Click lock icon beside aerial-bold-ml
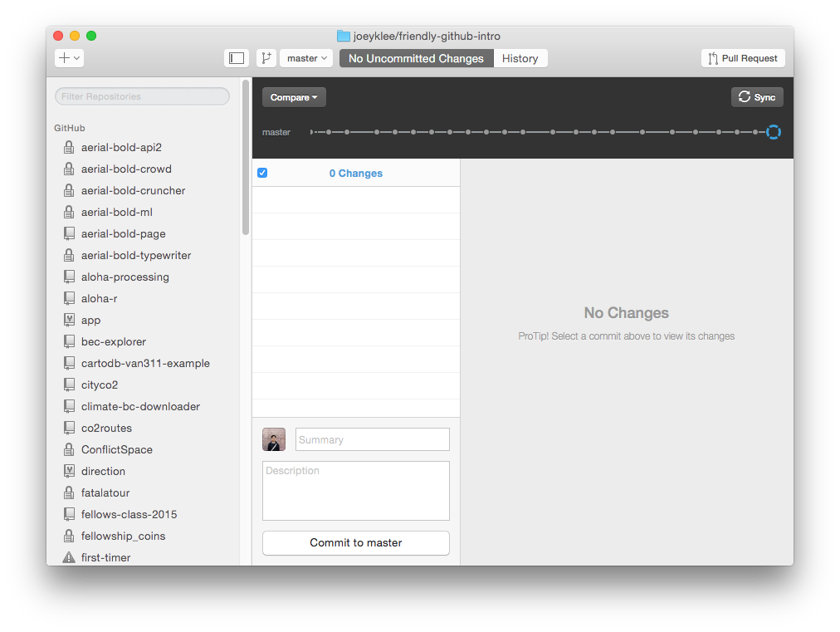 (x=69, y=212)
